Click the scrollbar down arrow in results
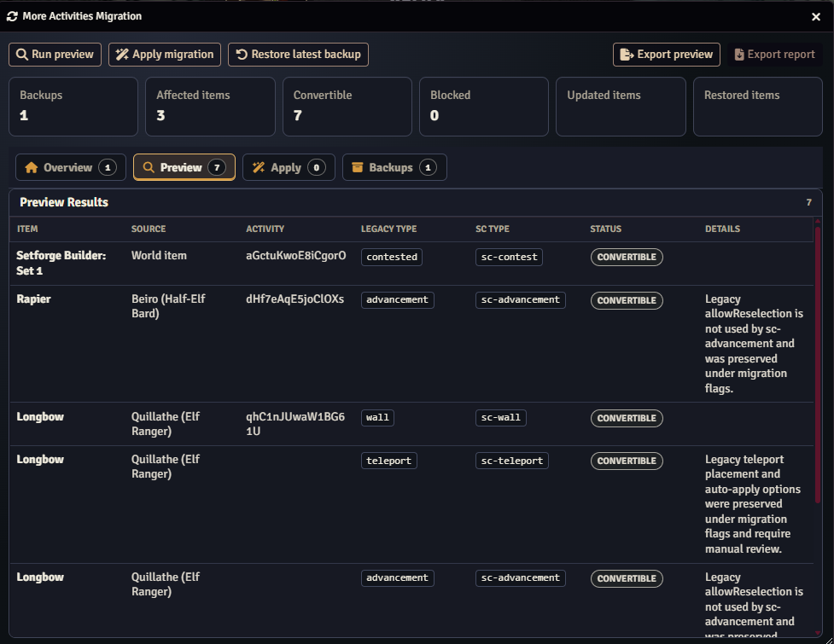Viewport: 834px width, 644px height. tap(818, 633)
